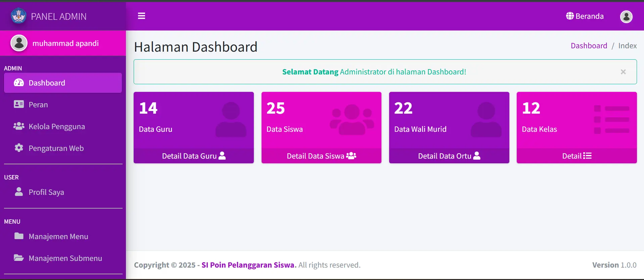Click the Dashboard breadcrumb link
This screenshot has height=280, width=644.
tap(589, 46)
